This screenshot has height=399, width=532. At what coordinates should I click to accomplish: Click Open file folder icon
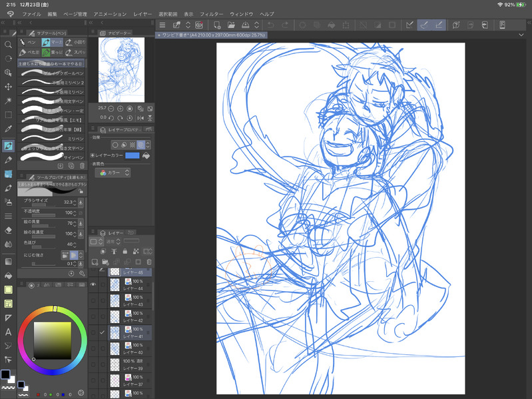(x=231, y=25)
